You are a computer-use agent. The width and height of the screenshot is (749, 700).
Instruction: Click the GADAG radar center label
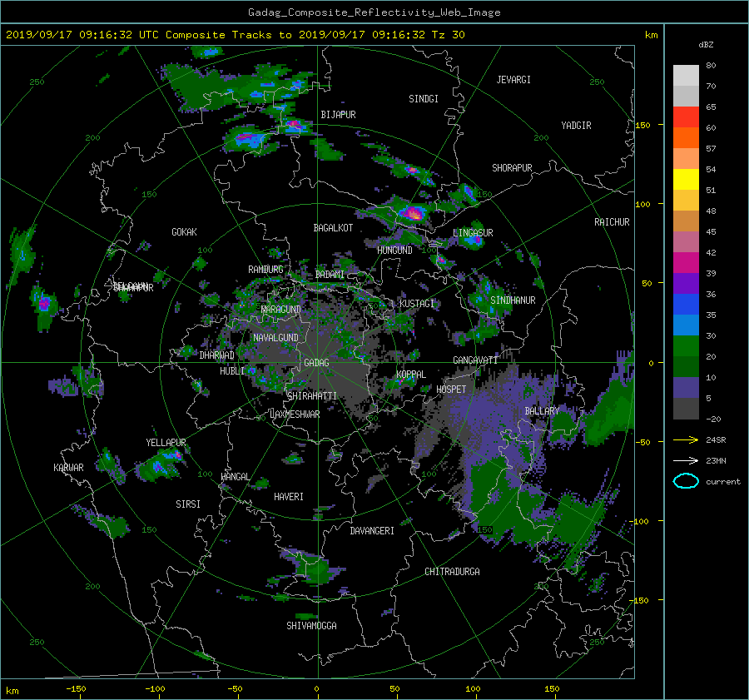pos(316,363)
